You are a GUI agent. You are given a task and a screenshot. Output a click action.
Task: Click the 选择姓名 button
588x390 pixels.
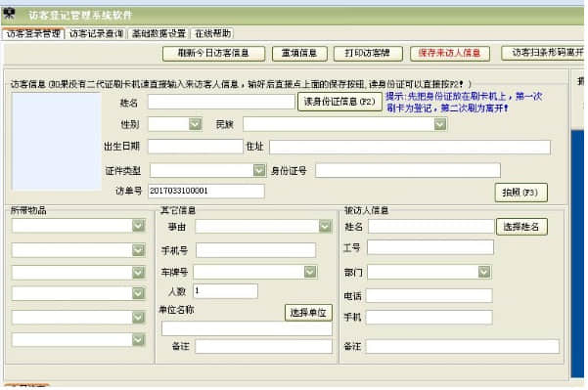click(x=521, y=227)
